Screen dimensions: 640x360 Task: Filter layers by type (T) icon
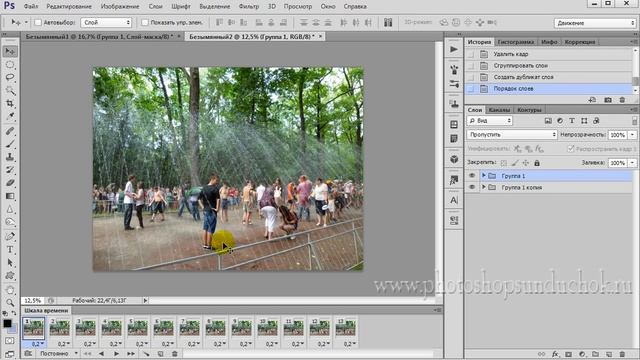click(x=572, y=121)
